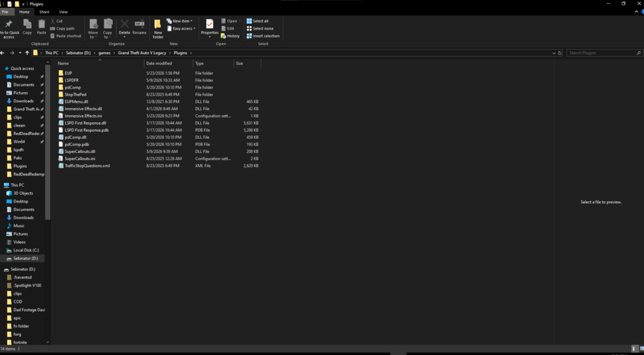Switch to the Home ribbon tab
The height and width of the screenshot is (355, 644).
[24, 12]
